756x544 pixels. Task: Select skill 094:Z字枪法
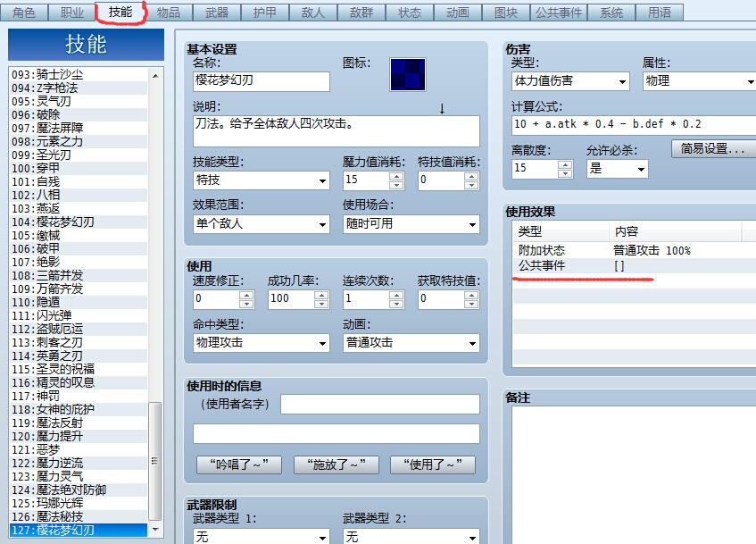[x=79, y=88]
